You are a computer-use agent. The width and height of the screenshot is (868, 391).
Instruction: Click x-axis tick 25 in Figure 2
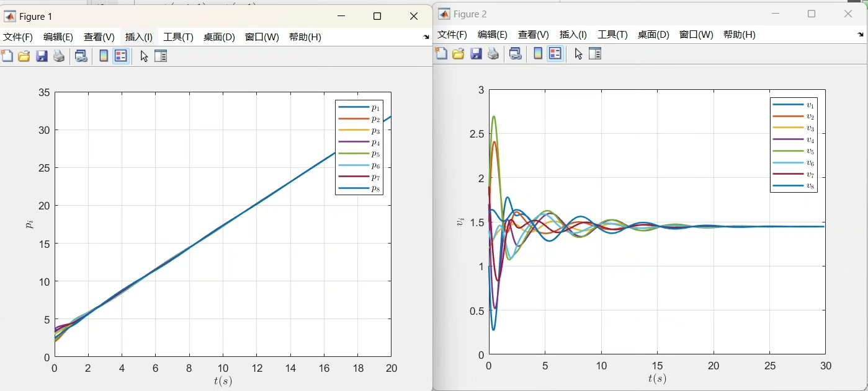[x=769, y=366]
